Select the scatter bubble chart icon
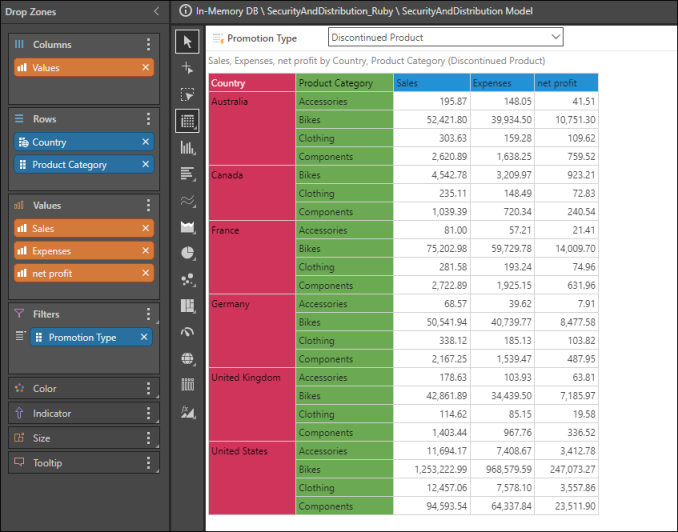This screenshot has width=678, height=532. [x=187, y=279]
